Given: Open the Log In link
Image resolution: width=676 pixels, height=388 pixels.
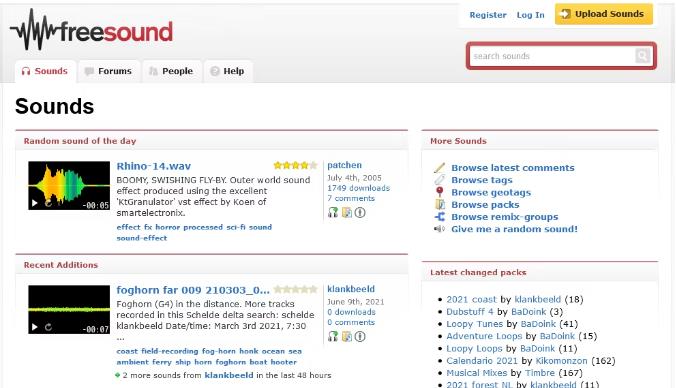Looking at the screenshot, I should [530, 15].
